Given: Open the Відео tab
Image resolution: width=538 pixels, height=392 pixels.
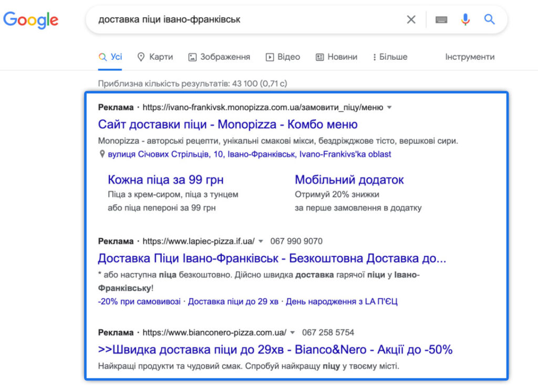Looking at the screenshot, I should [x=283, y=57].
